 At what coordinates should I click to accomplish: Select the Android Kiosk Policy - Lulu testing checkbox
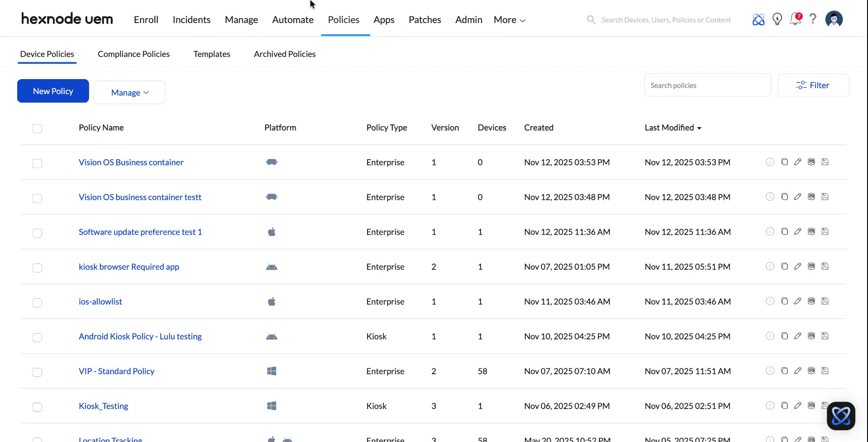click(x=37, y=338)
